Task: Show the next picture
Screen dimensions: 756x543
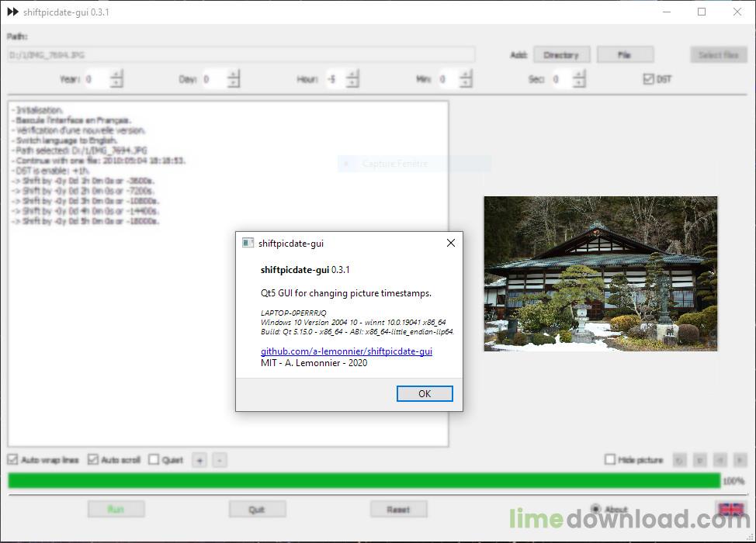Action: [740, 460]
